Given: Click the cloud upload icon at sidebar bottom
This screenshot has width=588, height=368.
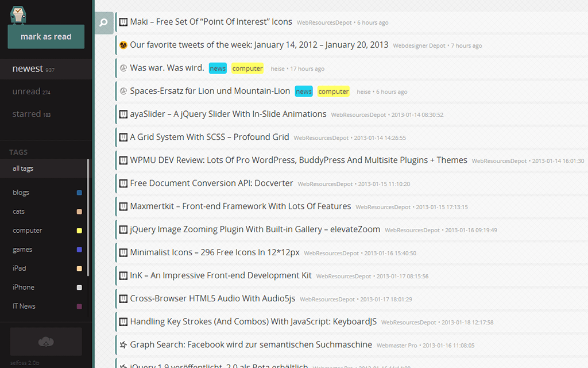Looking at the screenshot, I should click(46, 342).
